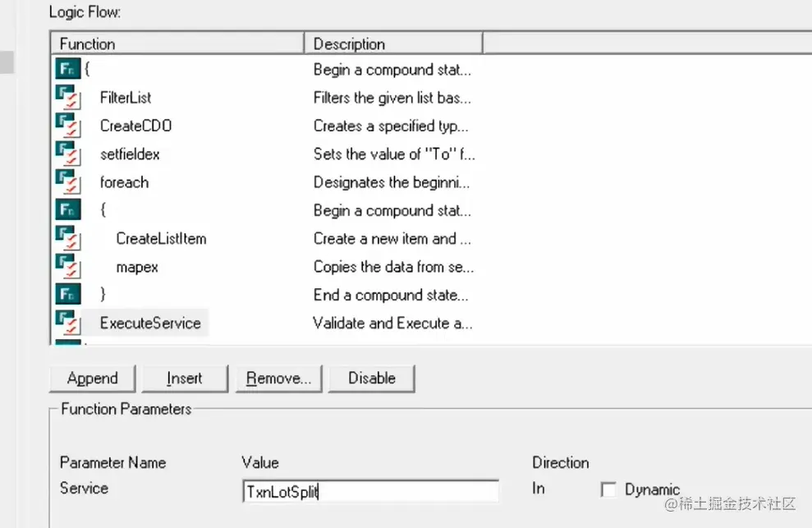This screenshot has height=528, width=812.
Task: Click the description 'Create a new item and ...'
Action: click(392, 238)
